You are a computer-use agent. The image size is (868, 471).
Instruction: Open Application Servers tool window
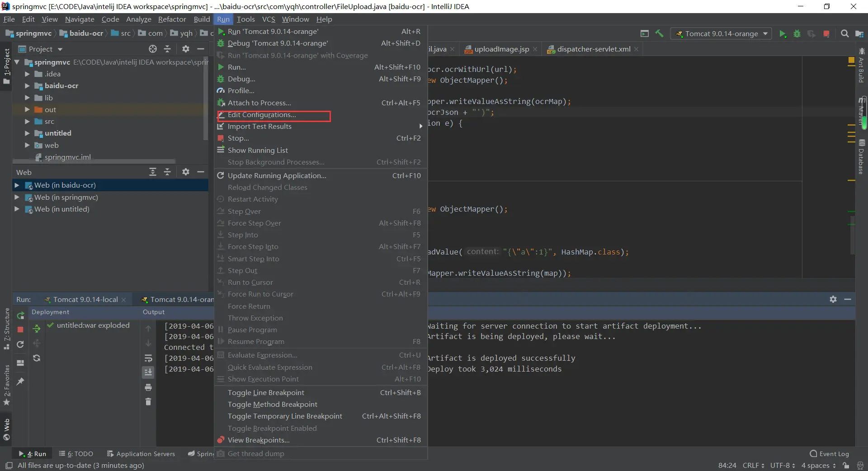click(141, 453)
